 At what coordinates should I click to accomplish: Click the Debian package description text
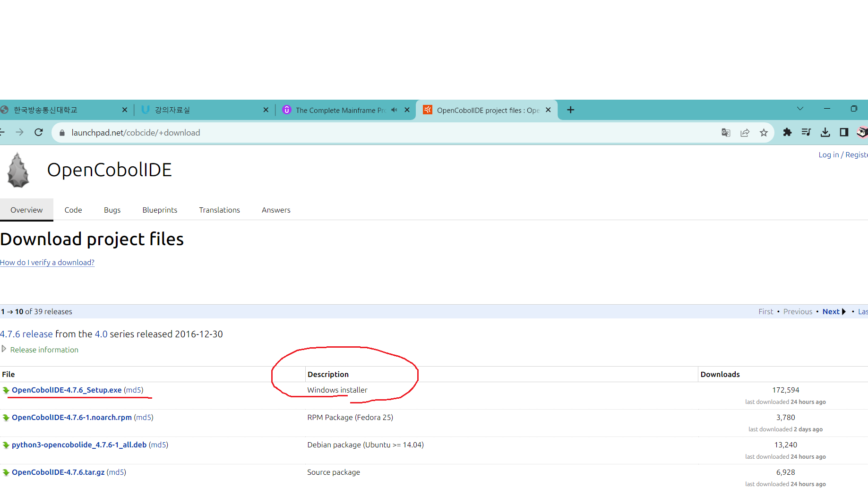coord(365,445)
